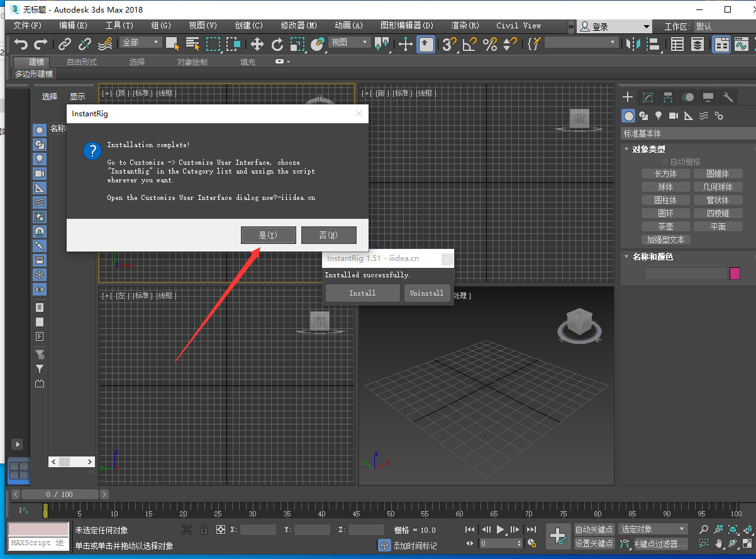The width and height of the screenshot is (756, 559).
Task: Toggle the 3D Snaps icon
Action: (x=449, y=44)
